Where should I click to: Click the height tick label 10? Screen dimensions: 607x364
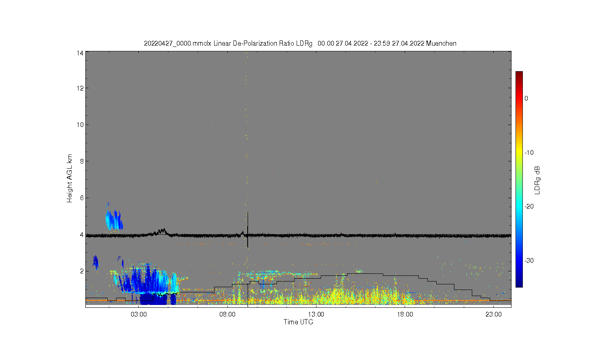(x=80, y=125)
